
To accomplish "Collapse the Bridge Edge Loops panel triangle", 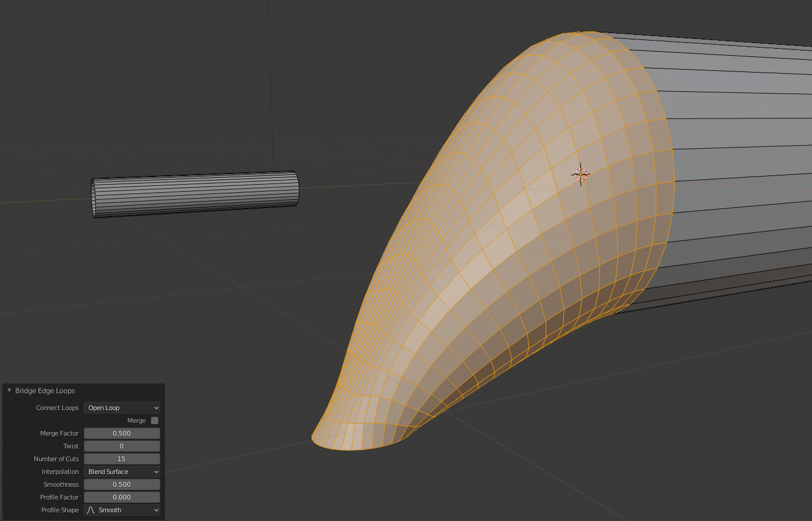I will [9, 391].
